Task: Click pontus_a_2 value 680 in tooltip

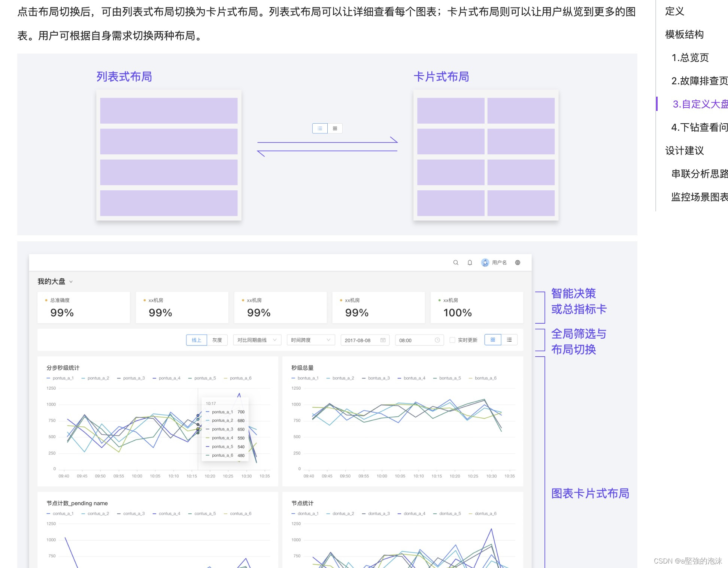Action: [x=241, y=420]
